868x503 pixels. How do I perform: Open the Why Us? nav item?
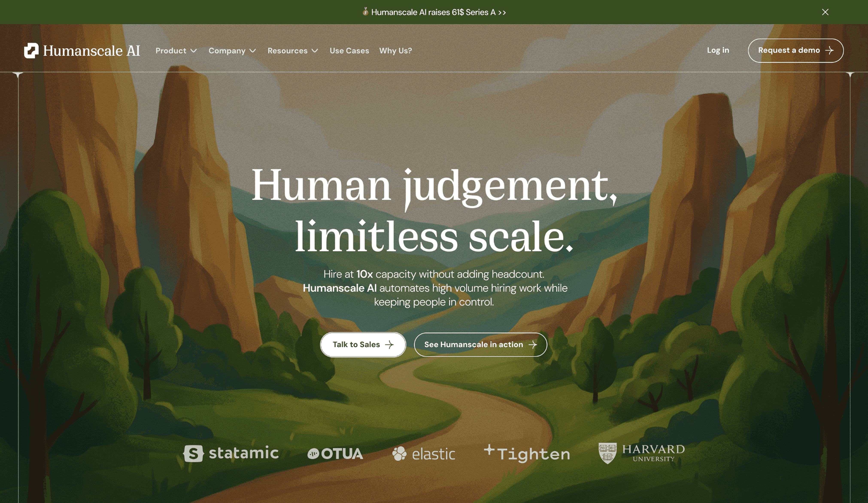coord(395,51)
